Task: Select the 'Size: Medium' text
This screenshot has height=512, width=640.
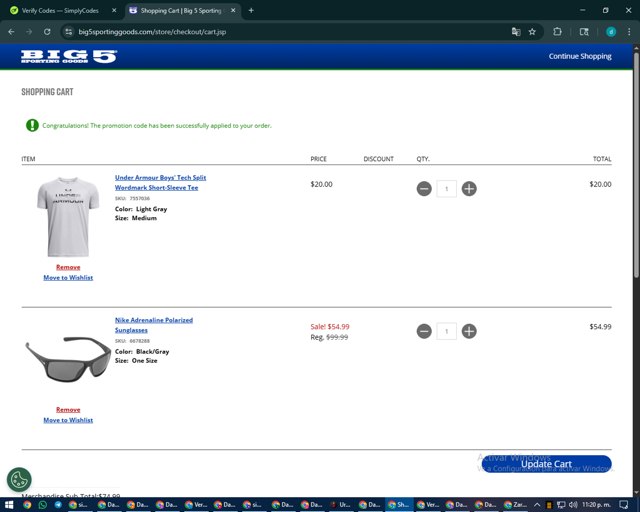Action: (136, 218)
